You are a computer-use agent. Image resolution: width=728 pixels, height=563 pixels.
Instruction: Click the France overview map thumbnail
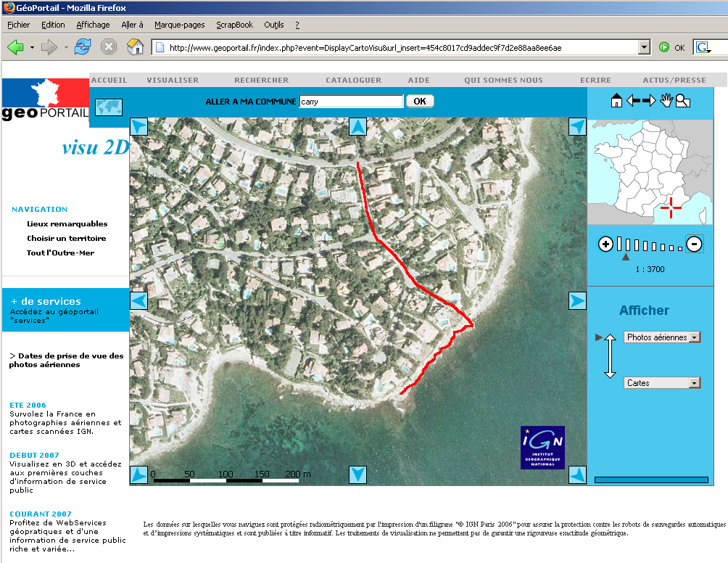650,172
